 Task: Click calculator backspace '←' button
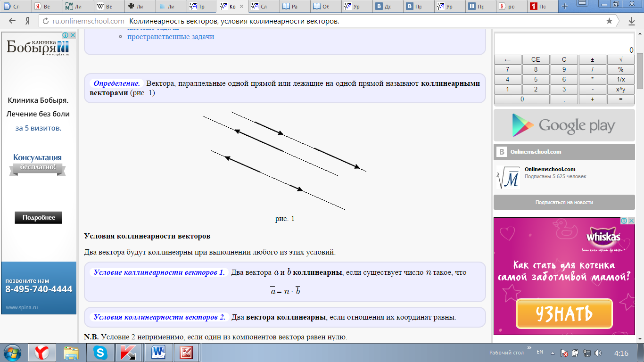pos(507,60)
